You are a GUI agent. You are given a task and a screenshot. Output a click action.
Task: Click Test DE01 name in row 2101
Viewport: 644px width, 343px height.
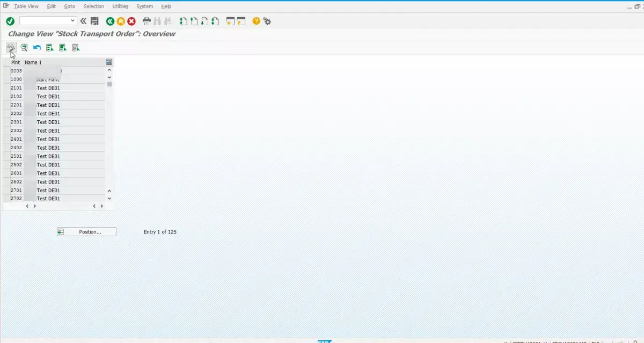(48, 88)
